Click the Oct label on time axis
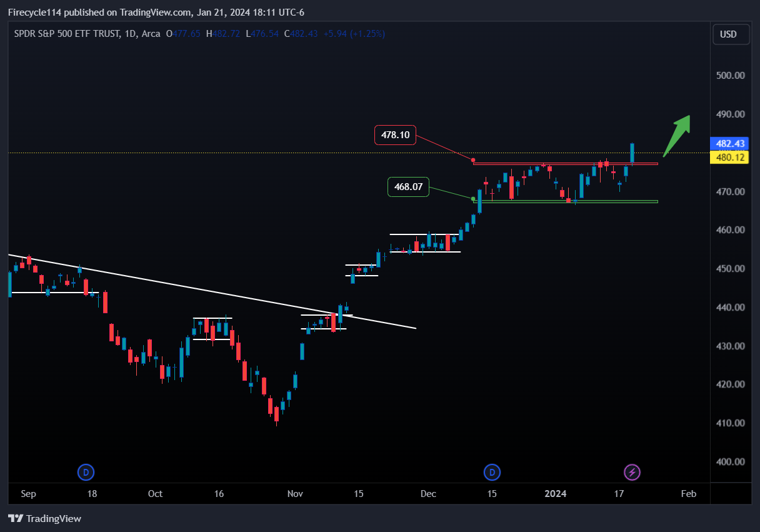The height and width of the screenshot is (532, 760). [156, 494]
